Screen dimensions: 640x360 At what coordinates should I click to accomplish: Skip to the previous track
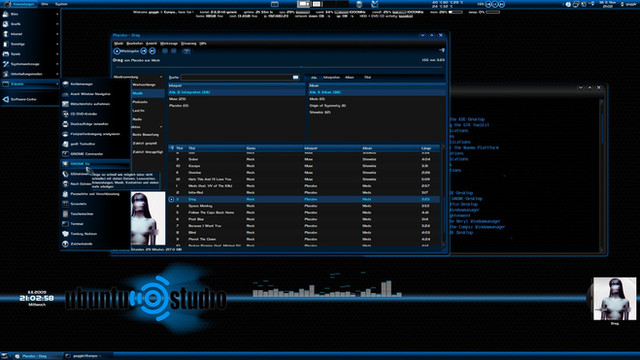144,51
